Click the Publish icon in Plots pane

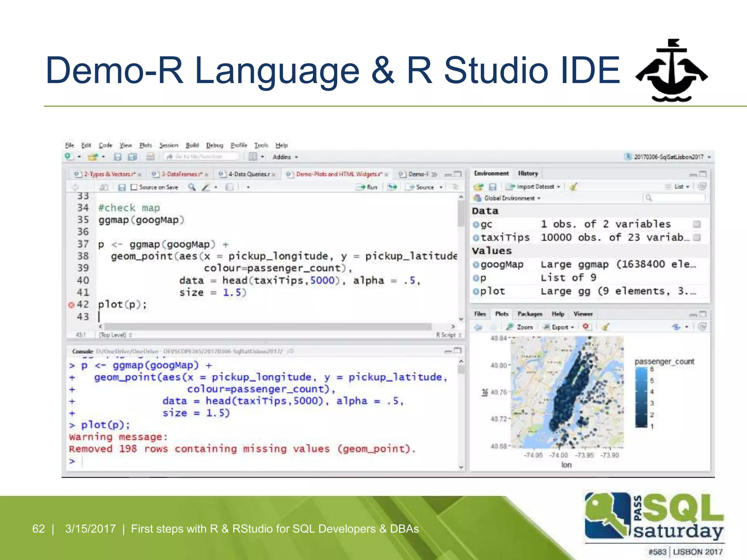(x=676, y=327)
